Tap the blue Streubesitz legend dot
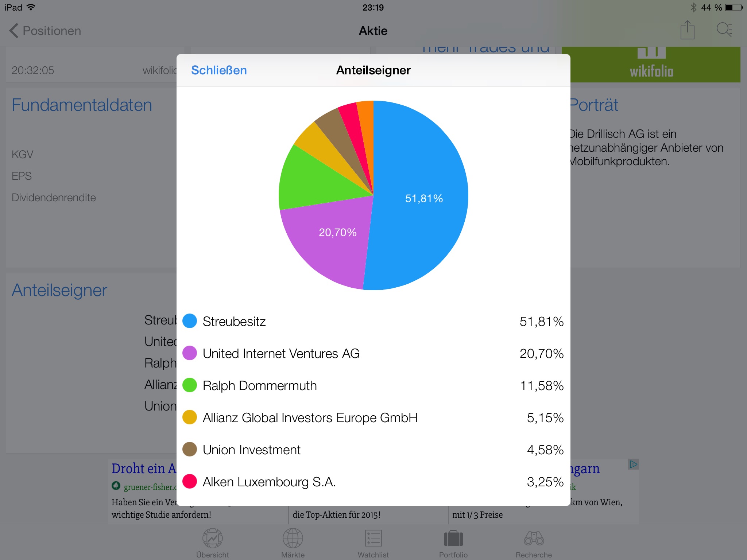 (190, 321)
